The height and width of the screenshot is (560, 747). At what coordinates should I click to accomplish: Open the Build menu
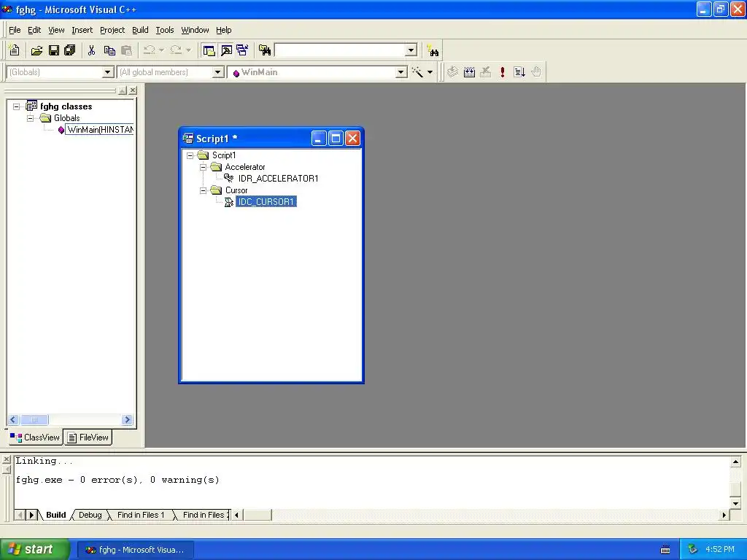(140, 30)
